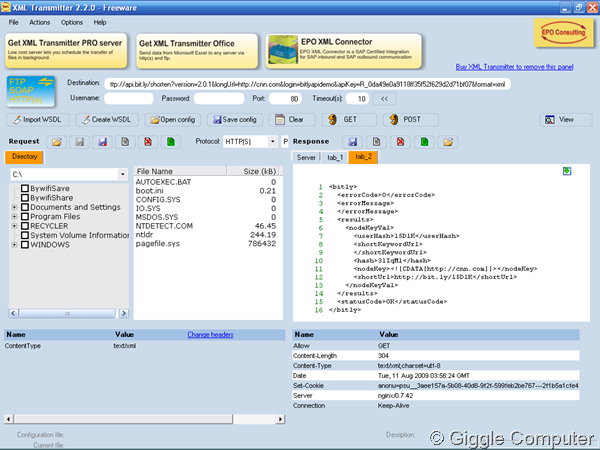
Task: Send a POST request
Action: tap(411, 120)
